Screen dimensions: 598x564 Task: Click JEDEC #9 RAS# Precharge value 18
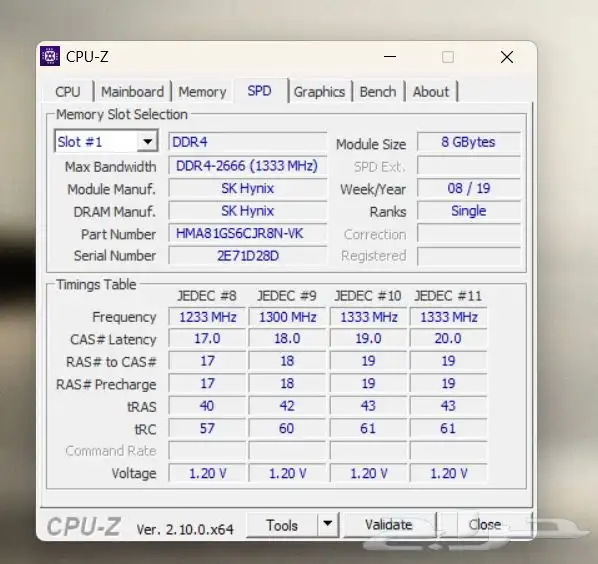[x=287, y=383]
